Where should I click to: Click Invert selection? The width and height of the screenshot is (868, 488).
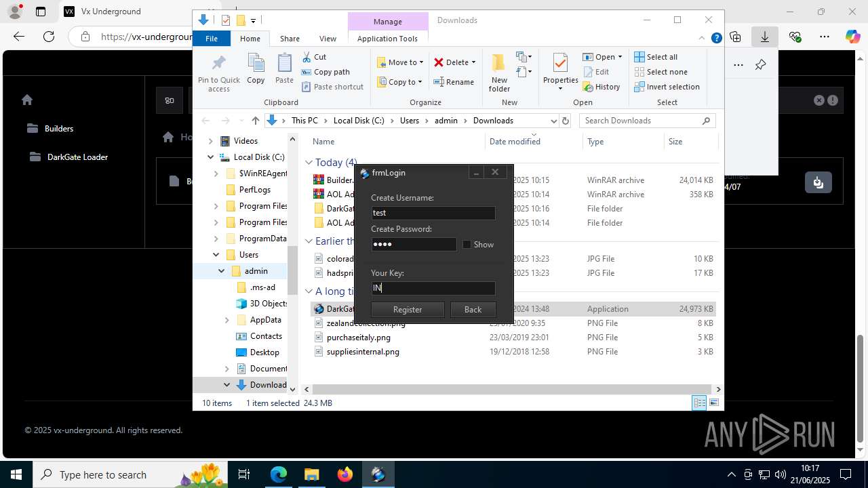tap(667, 87)
